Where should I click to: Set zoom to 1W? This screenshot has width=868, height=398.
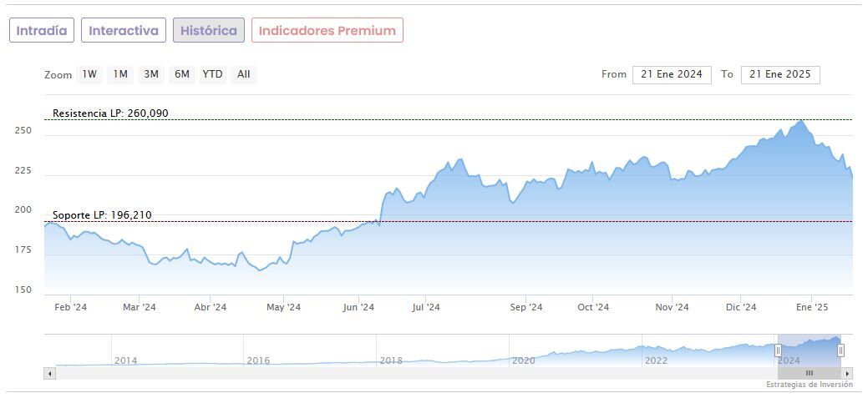pos(89,74)
